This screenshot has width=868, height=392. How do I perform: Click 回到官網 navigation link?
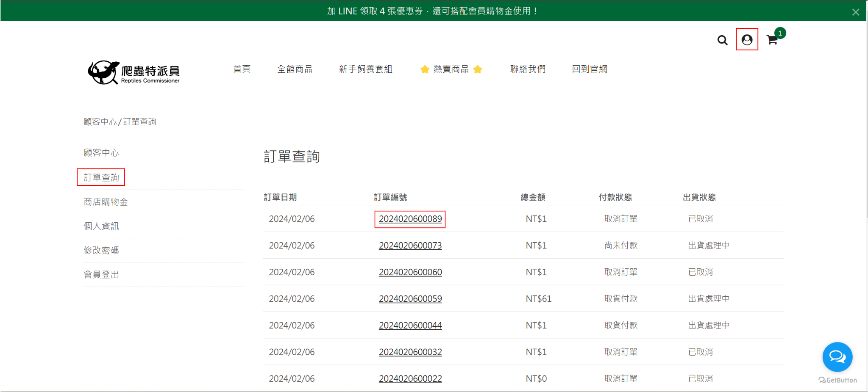(x=590, y=69)
